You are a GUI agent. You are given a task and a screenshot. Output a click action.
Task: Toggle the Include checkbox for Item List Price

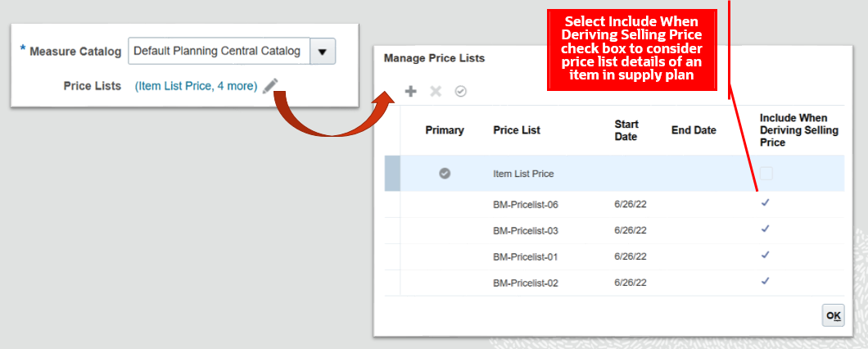tap(766, 173)
